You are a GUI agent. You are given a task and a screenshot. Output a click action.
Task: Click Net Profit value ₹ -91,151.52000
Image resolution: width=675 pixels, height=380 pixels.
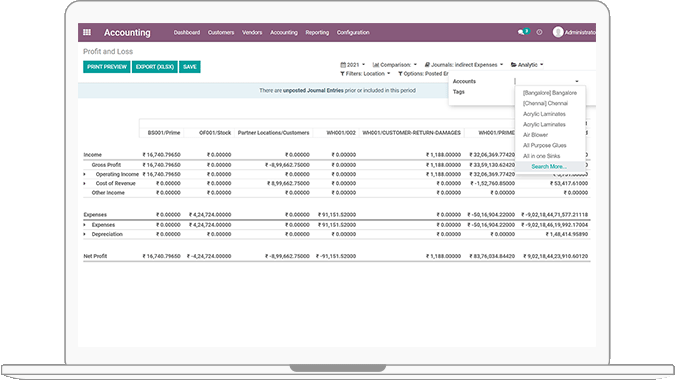click(x=336, y=256)
